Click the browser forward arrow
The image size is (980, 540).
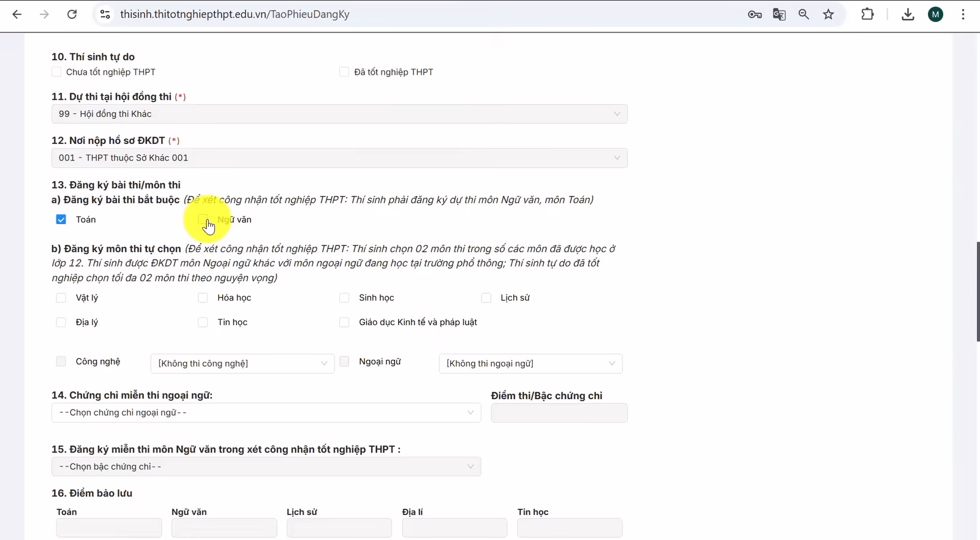pyautogui.click(x=44, y=14)
